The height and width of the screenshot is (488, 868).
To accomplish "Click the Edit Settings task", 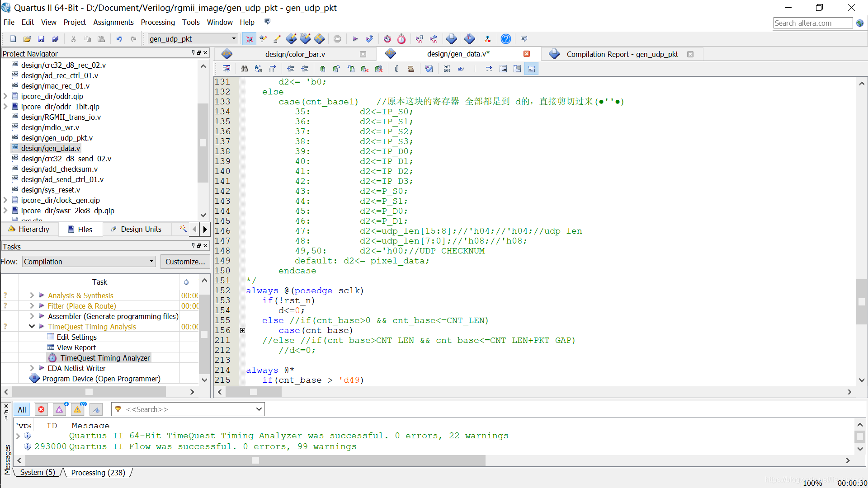I will [76, 337].
